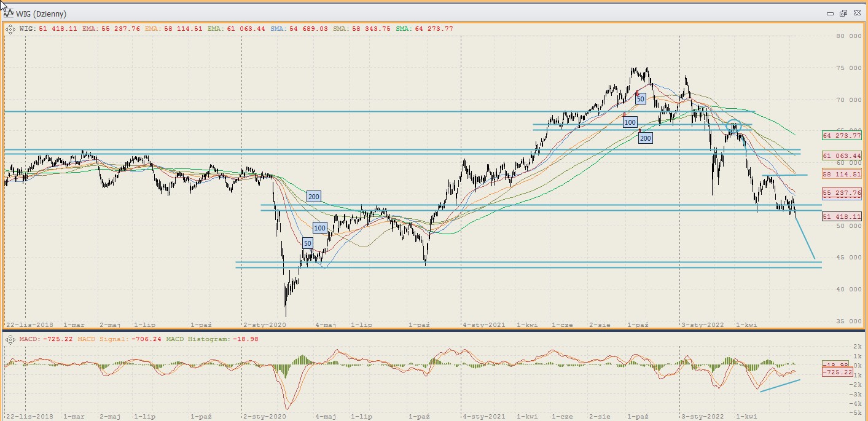Close the WIG (Dzienny) chart window

[856, 13]
